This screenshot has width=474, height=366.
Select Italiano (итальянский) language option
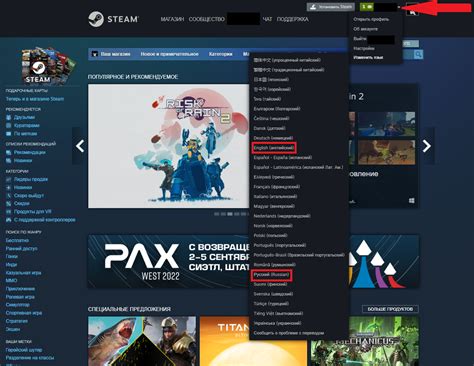point(275,196)
